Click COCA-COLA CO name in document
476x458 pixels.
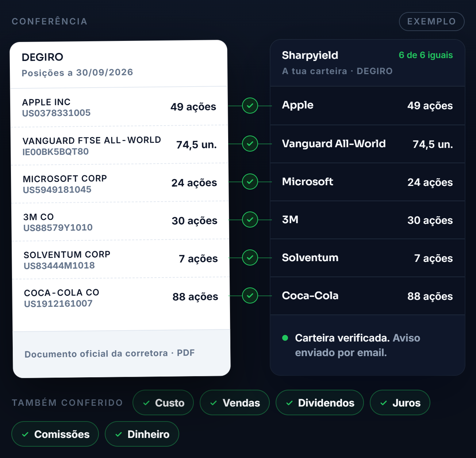[62, 293]
